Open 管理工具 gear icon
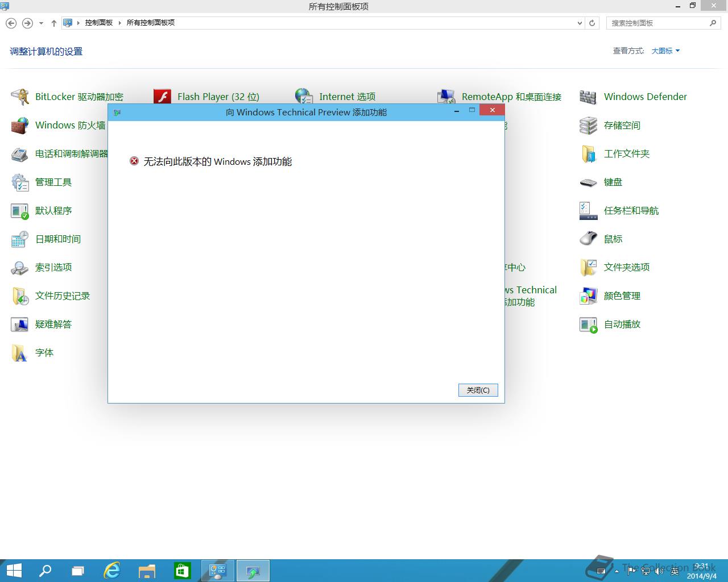Viewport: 728px width, 582px height. pos(20,182)
